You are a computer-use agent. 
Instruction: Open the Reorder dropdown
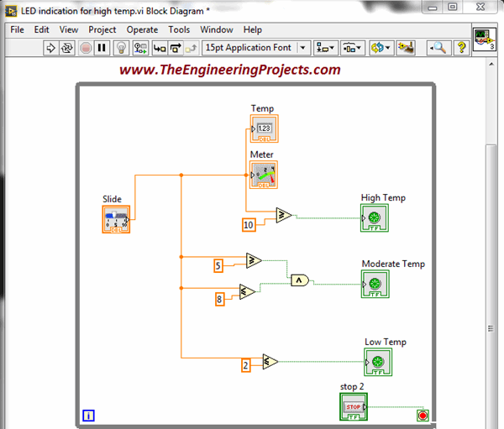coord(381,48)
